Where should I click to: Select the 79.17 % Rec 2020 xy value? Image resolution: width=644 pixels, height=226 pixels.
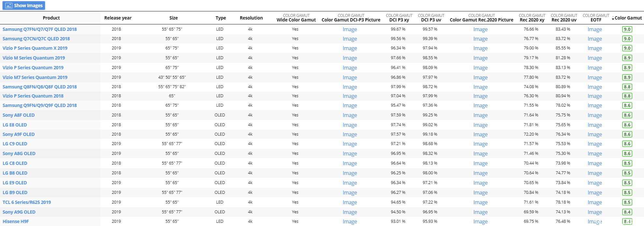[531, 58]
